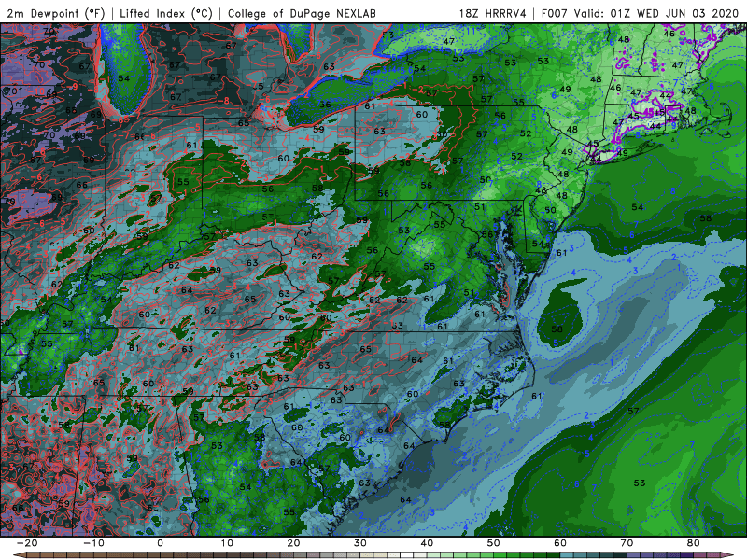
Task: Click the '61' value off the Delaware coast
Action: coord(562,253)
